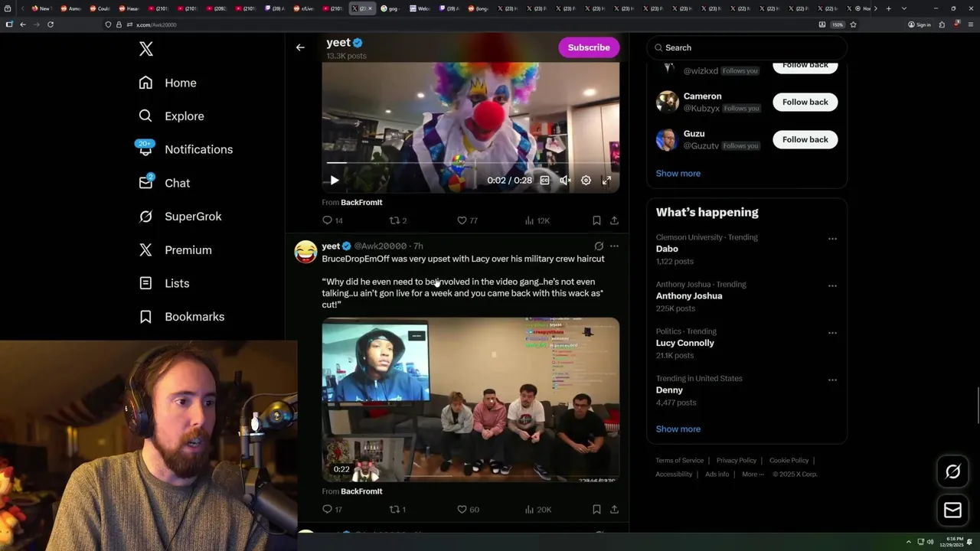The height and width of the screenshot is (551, 980).
Task: Expand the footer More menu
Action: [753, 474]
